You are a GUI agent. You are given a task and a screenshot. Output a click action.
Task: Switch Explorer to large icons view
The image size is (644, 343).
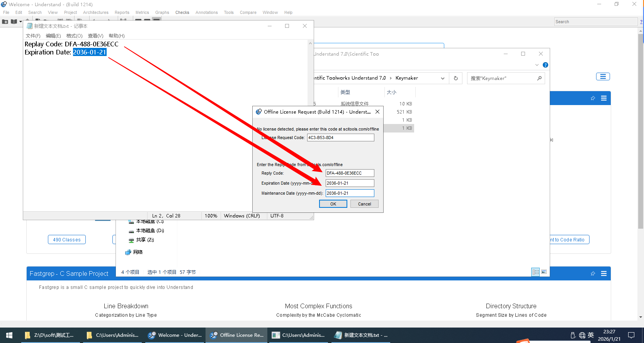pyautogui.click(x=544, y=272)
